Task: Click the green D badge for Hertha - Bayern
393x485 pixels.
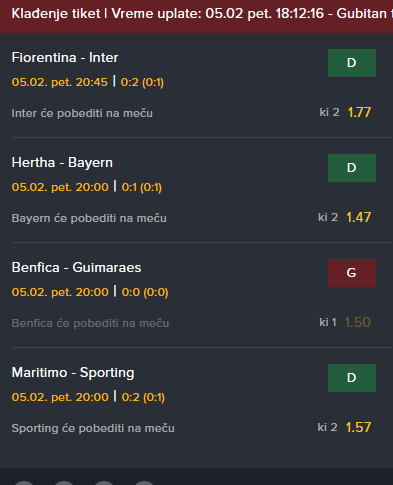Action: (x=352, y=168)
